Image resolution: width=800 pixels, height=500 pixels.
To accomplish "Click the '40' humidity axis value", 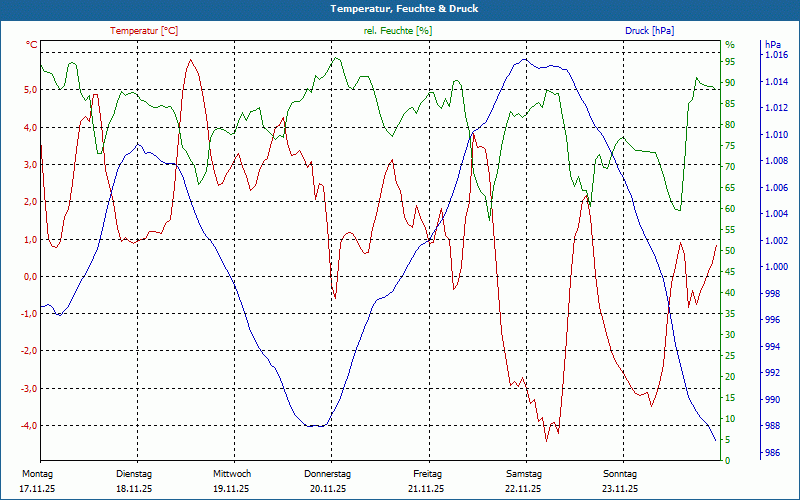I will pyautogui.click(x=730, y=293).
